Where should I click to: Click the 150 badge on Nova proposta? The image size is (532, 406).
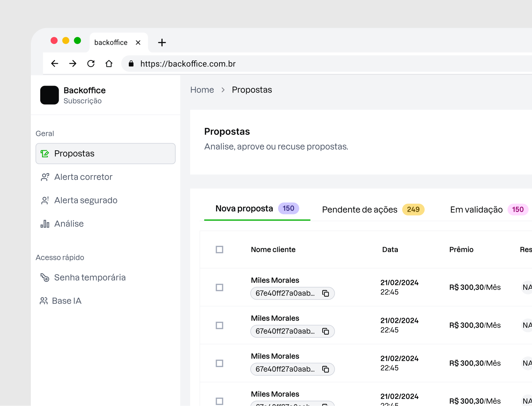coord(288,208)
